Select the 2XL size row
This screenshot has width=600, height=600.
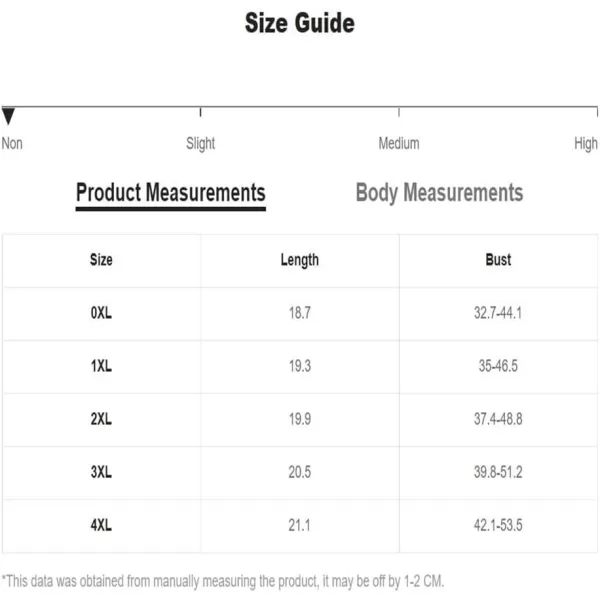pyautogui.click(x=300, y=419)
